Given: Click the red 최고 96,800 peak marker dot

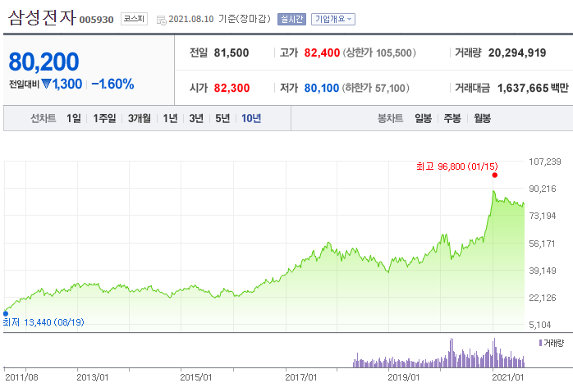Looking at the screenshot, I should coord(495,175).
